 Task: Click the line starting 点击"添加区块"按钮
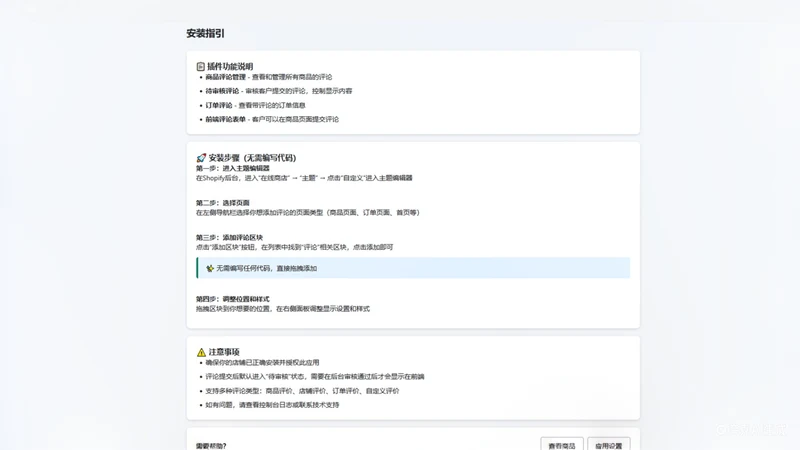[x=294, y=247]
